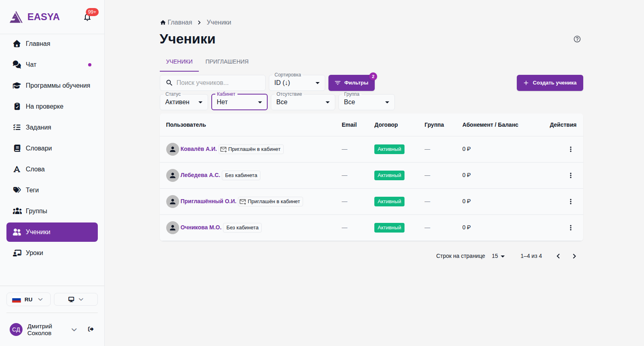The height and width of the screenshot is (346, 644).
Task: Go to next page of students
Action: (x=574, y=256)
